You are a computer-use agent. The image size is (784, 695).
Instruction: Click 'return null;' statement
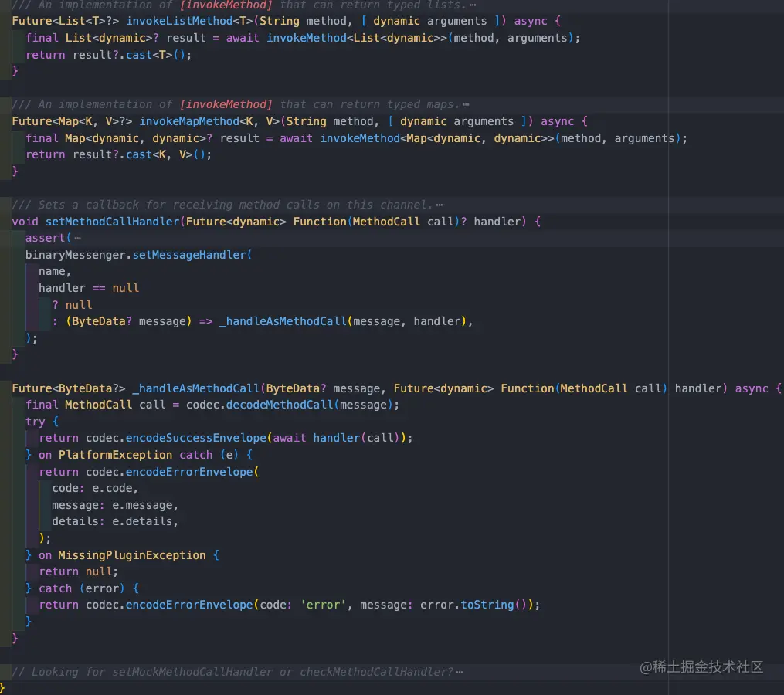(79, 571)
